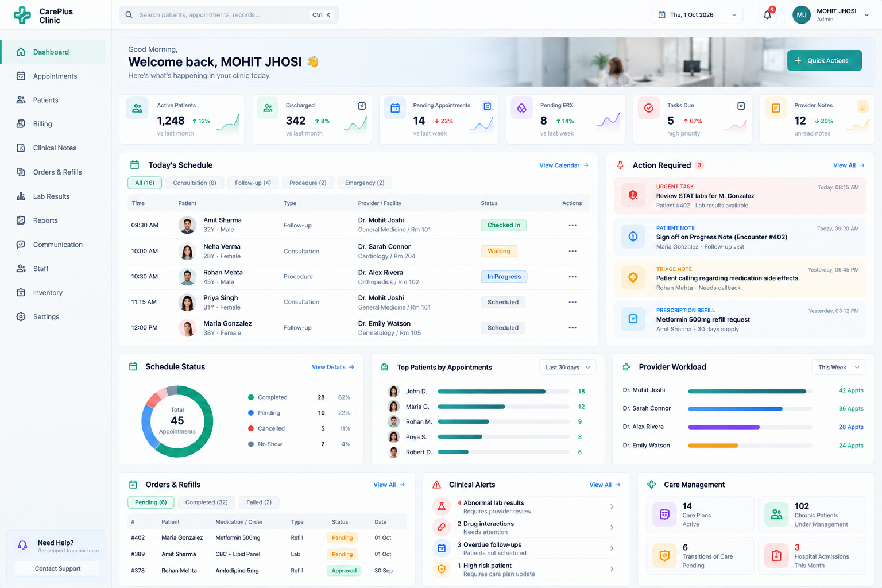Open the Appointments sidebar item
The width and height of the screenshot is (882, 588).
[x=54, y=76]
